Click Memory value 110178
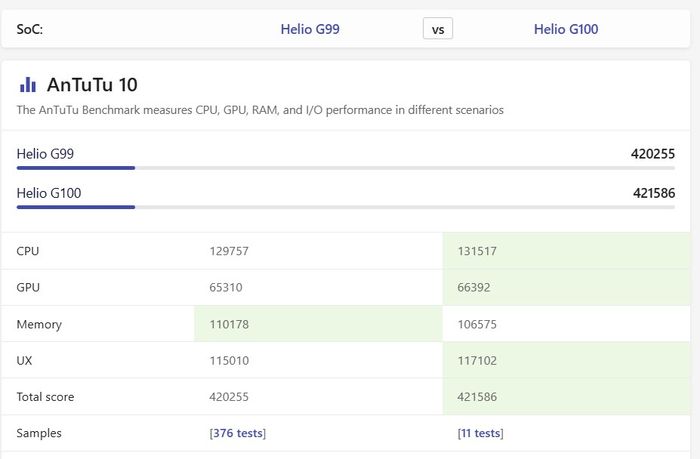The height and width of the screenshot is (459, 700). (229, 324)
